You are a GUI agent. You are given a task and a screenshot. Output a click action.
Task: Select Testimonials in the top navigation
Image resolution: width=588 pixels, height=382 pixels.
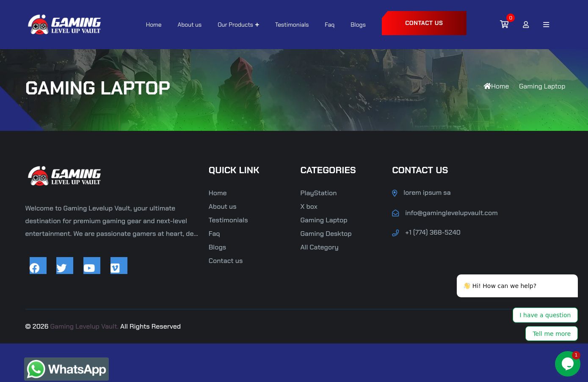click(x=292, y=25)
